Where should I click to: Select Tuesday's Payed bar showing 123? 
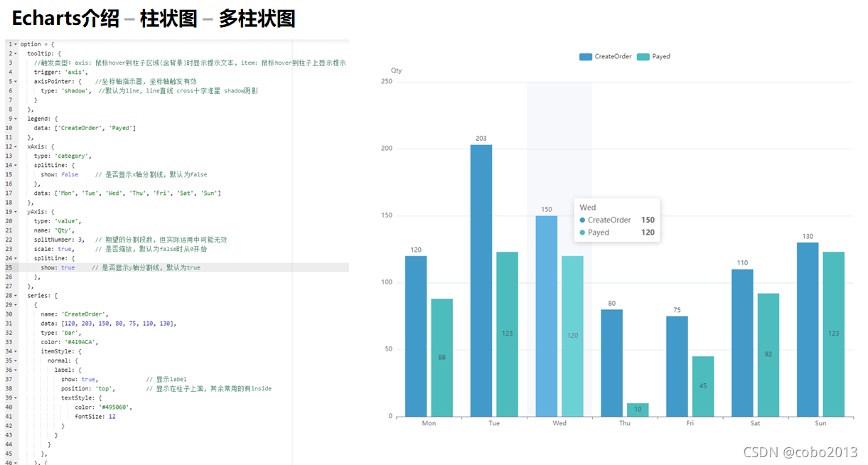point(507,334)
